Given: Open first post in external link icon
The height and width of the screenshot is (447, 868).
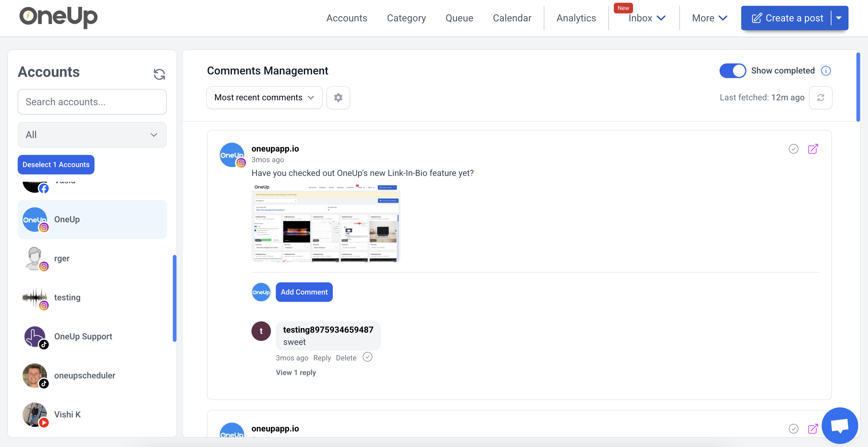Looking at the screenshot, I should pyautogui.click(x=813, y=149).
